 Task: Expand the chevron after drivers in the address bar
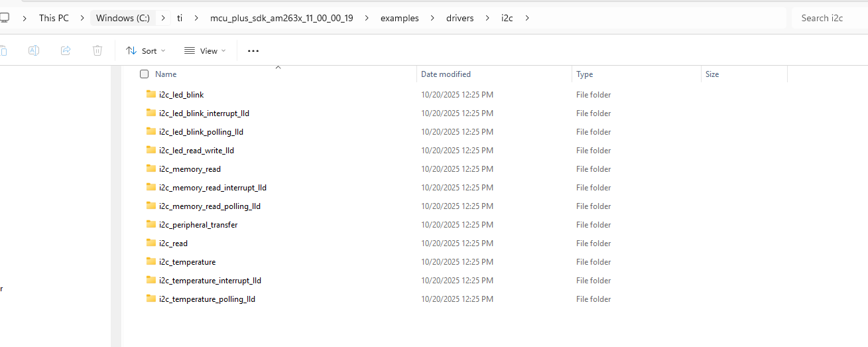tap(487, 18)
